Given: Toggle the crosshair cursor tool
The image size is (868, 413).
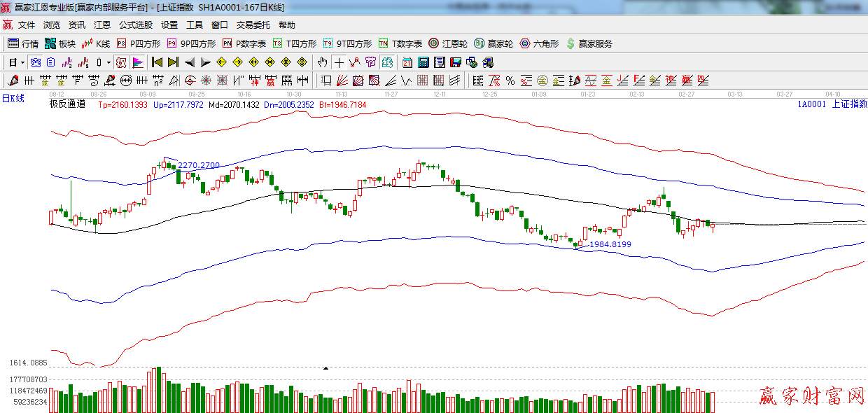Looking at the screenshot, I should point(339,62).
